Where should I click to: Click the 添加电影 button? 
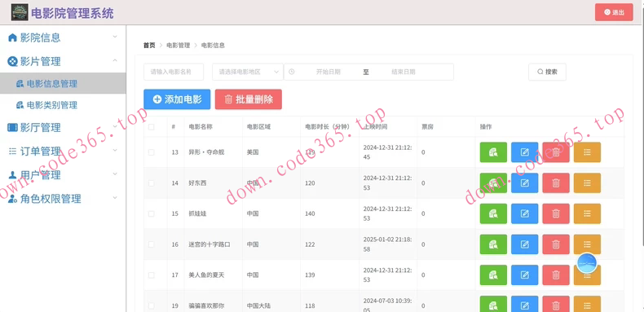[177, 99]
